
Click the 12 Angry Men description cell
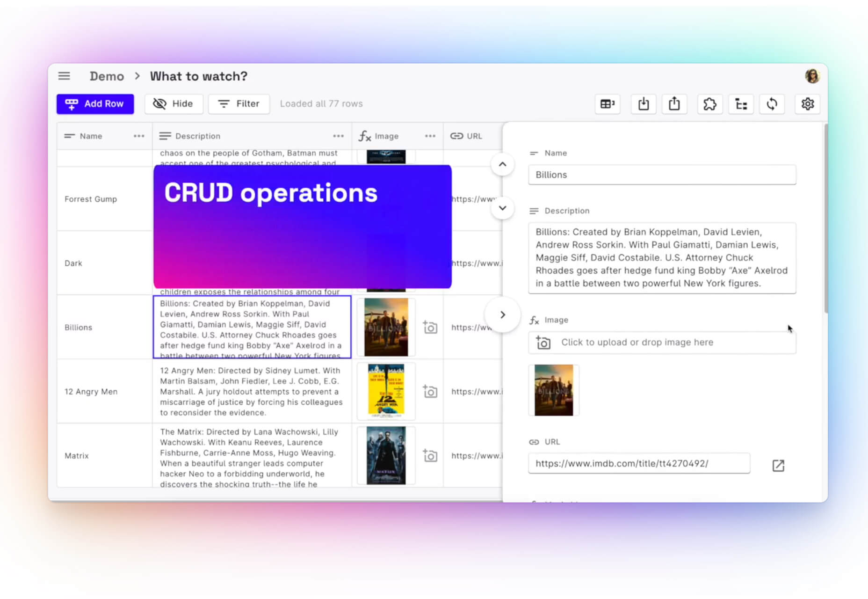[252, 391]
